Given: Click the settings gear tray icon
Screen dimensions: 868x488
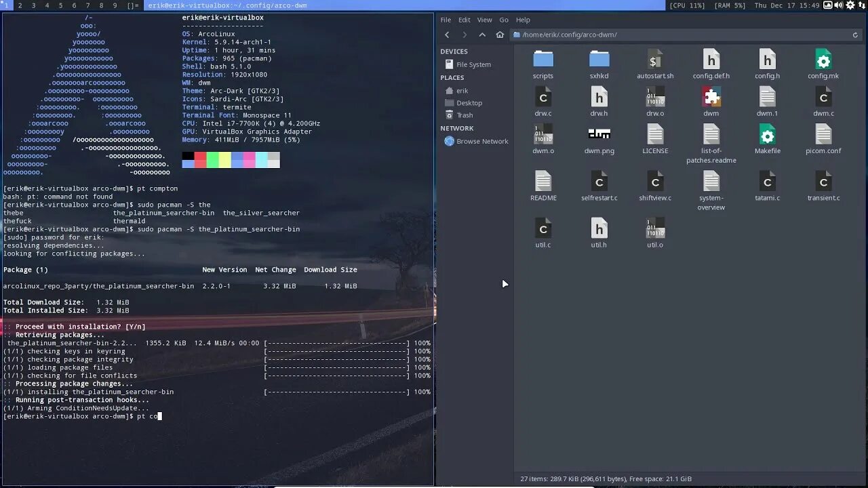Looking at the screenshot, I should pyautogui.click(x=850, y=5).
